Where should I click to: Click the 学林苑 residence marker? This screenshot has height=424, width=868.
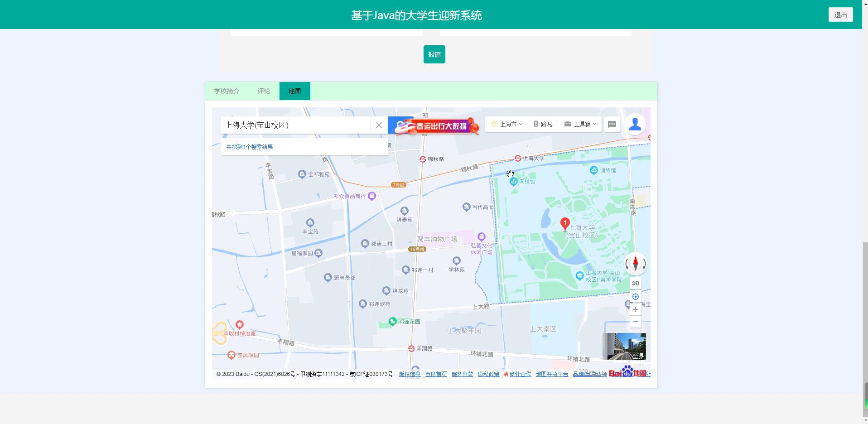point(457,261)
